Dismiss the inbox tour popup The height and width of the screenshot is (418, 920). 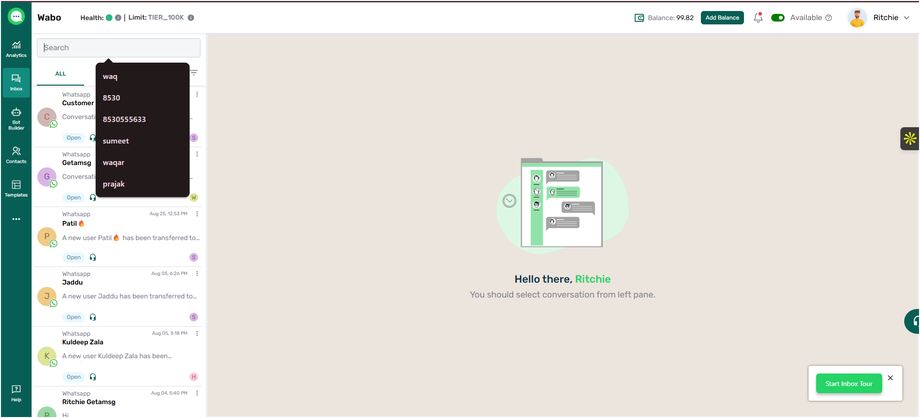890,377
